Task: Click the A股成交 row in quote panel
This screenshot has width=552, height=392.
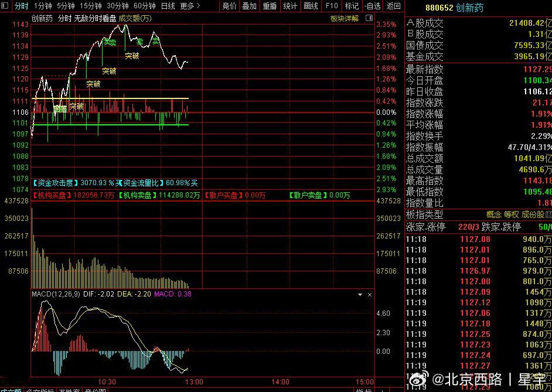Action: [x=479, y=23]
